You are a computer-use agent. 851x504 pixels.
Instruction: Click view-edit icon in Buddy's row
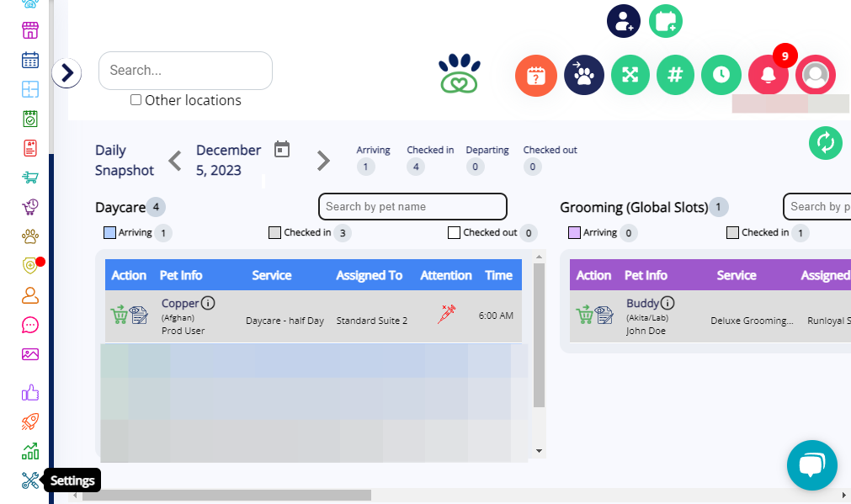pos(604,315)
